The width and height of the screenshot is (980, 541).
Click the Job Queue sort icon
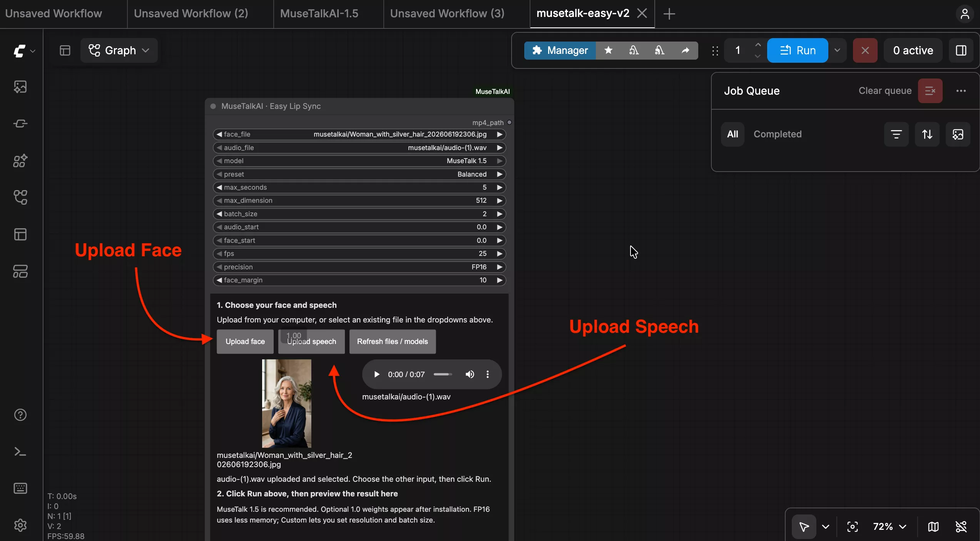tap(927, 134)
